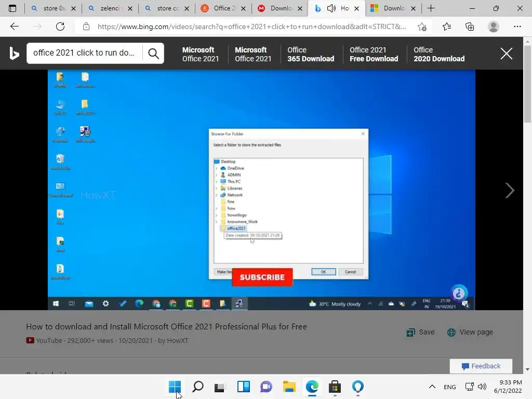Refresh the current Bing page

pos(60,26)
